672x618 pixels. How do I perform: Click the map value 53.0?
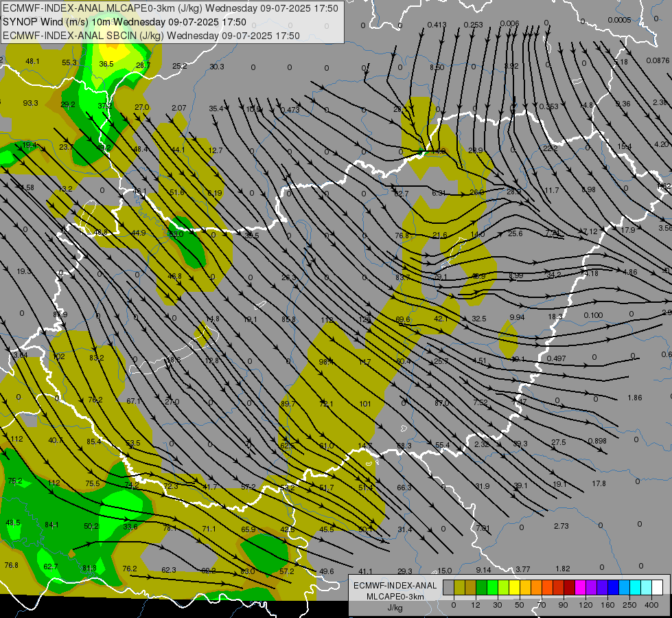[x=176, y=235]
